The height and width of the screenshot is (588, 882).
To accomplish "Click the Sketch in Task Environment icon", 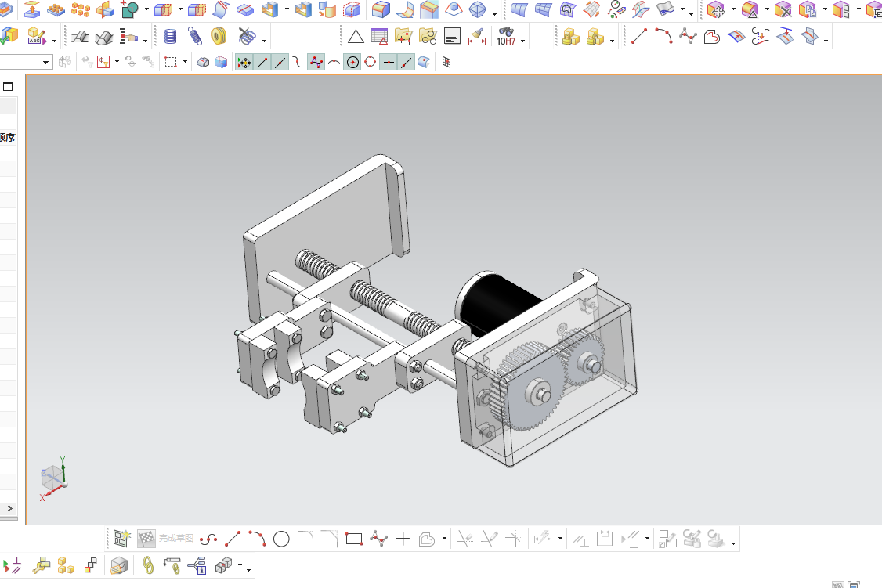I will click(121, 539).
